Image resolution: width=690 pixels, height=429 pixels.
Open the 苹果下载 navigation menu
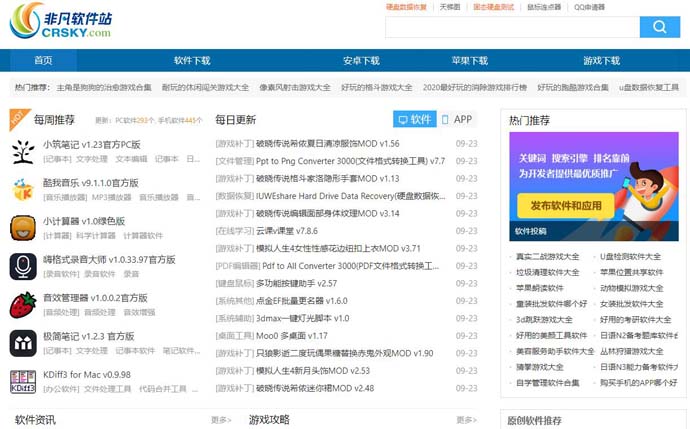coord(470,60)
